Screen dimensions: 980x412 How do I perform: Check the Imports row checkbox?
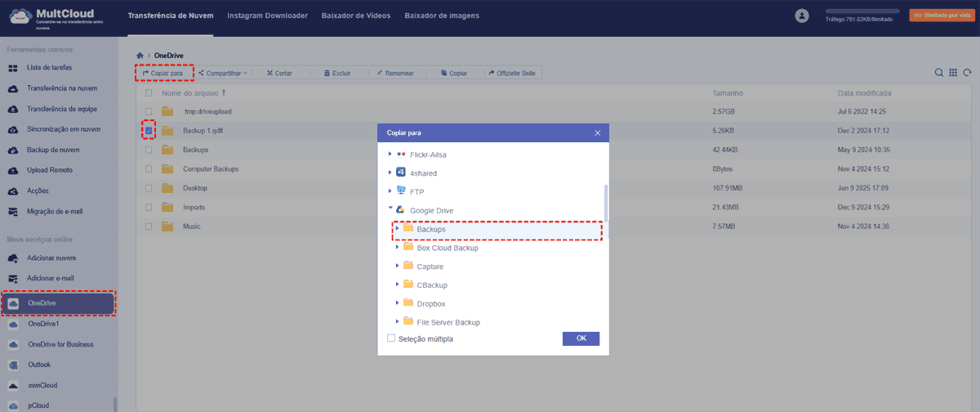click(149, 207)
